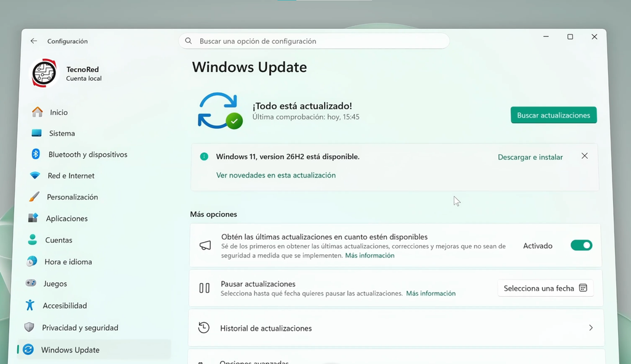Click the Hora e idioma clock icon

(x=31, y=261)
